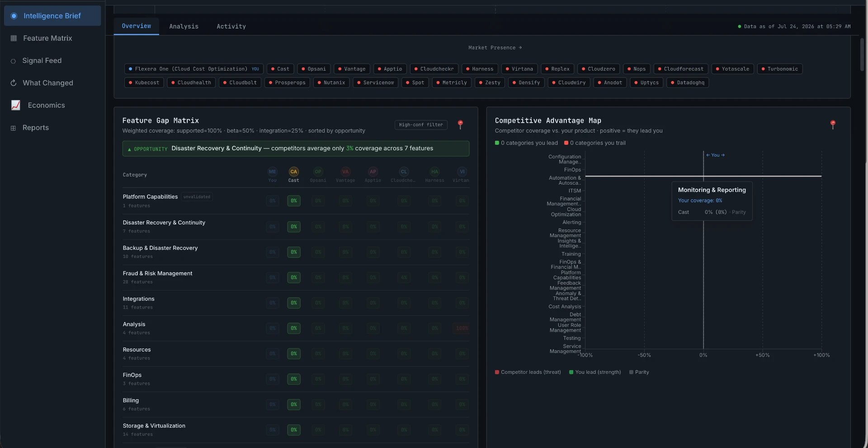868x448 pixels.
Task: Click the Intelligence Brief radio icon
Action: 14,16
